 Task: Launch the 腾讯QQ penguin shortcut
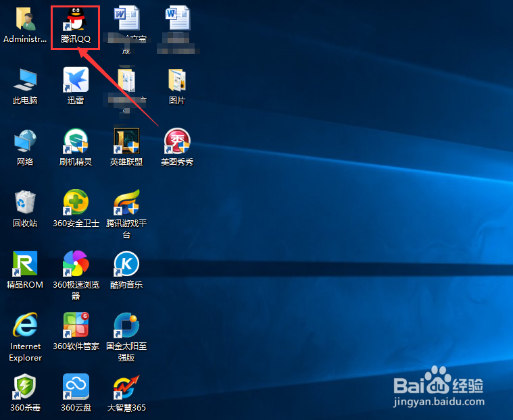pyautogui.click(x=75, y=20)
